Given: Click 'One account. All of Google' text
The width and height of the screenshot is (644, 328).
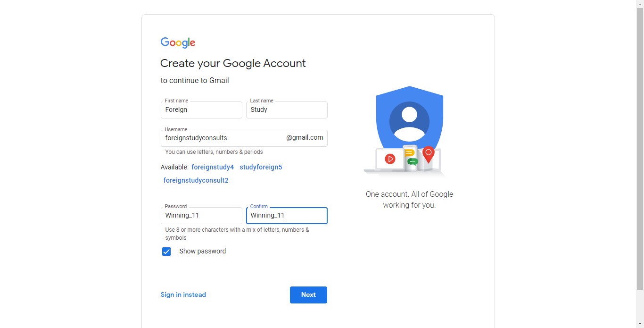Looking at the screenshot, I should pyautogui.click(x=409, y=200).
